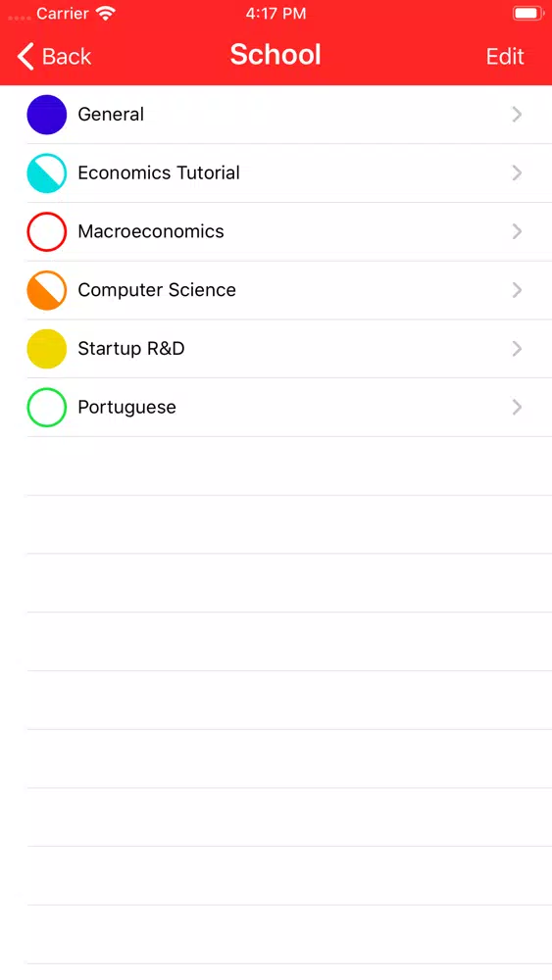Tap the battery indicator in status bar
Screen dimensions: 552x980
(528, 13)
